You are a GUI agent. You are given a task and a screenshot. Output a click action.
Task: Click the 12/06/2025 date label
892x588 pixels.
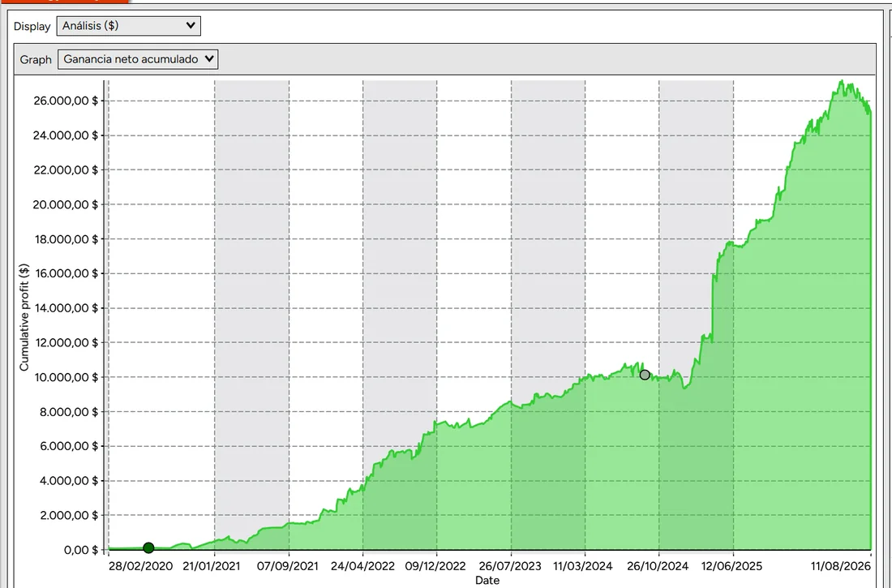pos(731,566)
